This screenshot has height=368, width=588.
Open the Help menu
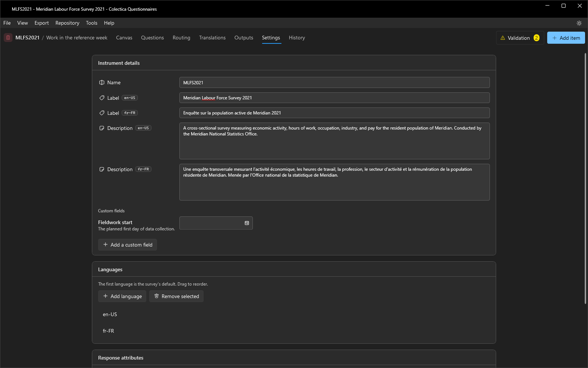[109, 23]
